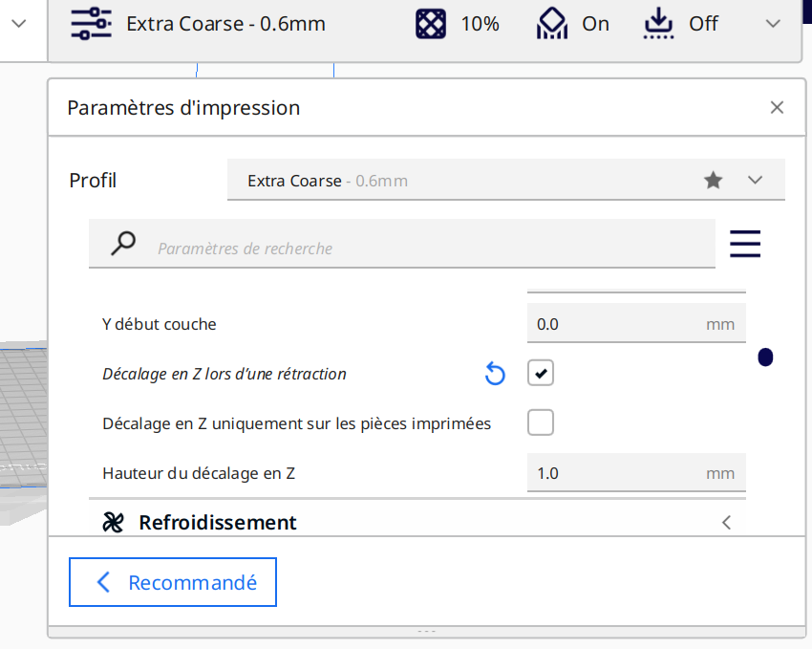Click the search magnifier icon
The width and height of the screenshot is (812, 649).
click(123, 243)
